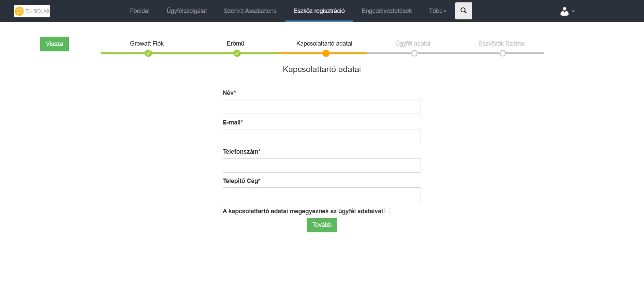The height and width of the screenshot is (303, 644).
Task: Open the Főoldal menu item
Action: [139, 11]
